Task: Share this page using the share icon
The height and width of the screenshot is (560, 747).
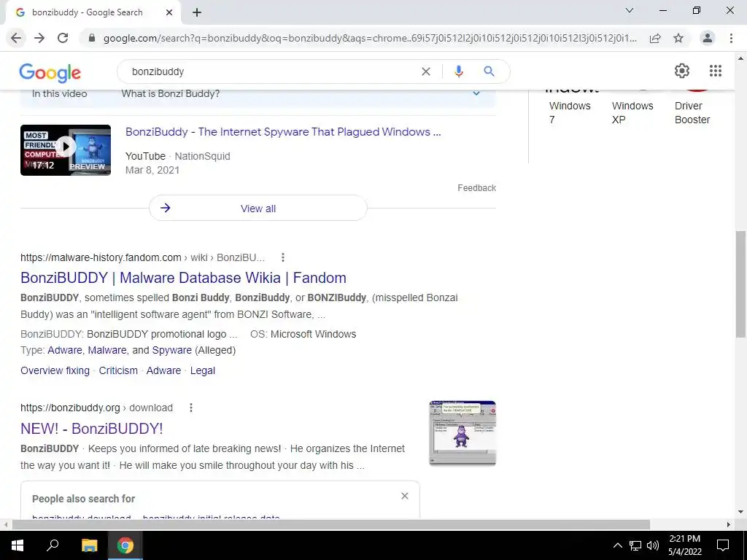Action: click(x=655, y=38)
